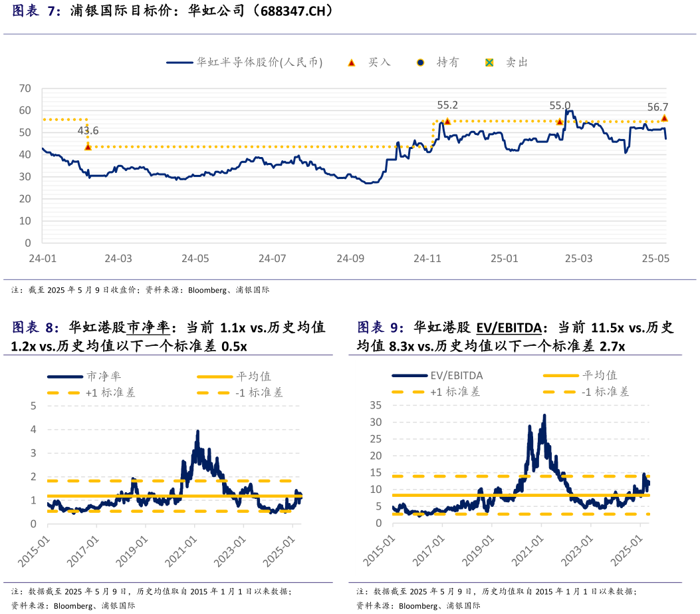Click -1 标准差 legend in the EV/EBITDA chart
The height and width of the screenshot is (614, 700).
605,392
